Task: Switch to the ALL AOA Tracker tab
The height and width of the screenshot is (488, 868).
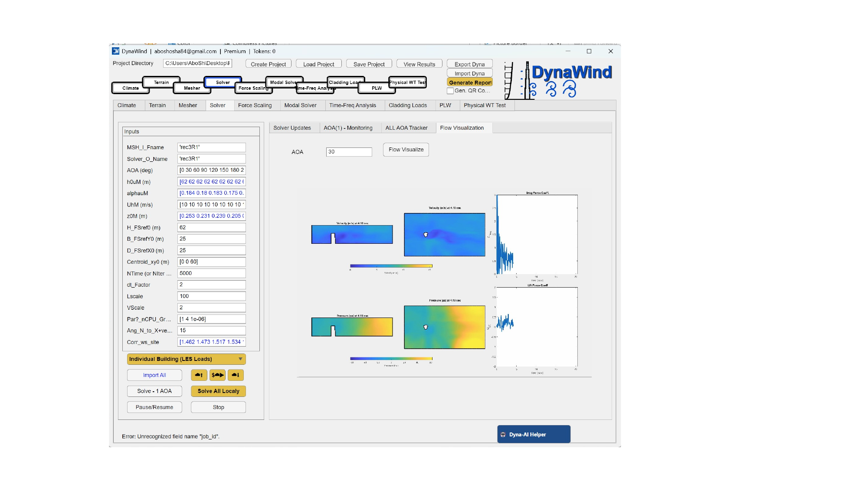Action: 406,128
